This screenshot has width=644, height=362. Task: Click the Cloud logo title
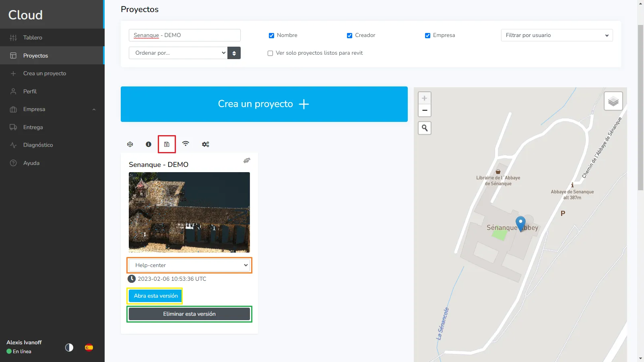click(25, 15)
